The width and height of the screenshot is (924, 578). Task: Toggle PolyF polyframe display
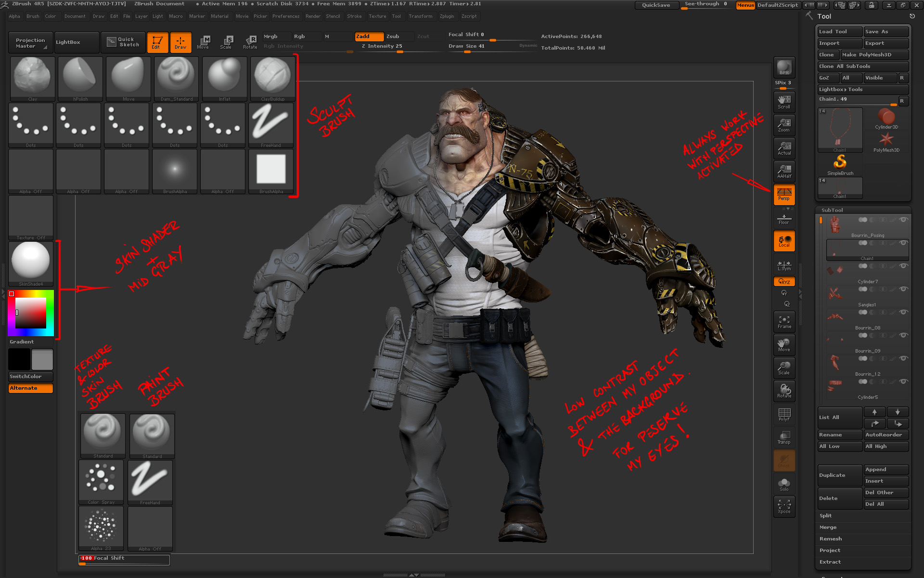click(x=784, y=414)
